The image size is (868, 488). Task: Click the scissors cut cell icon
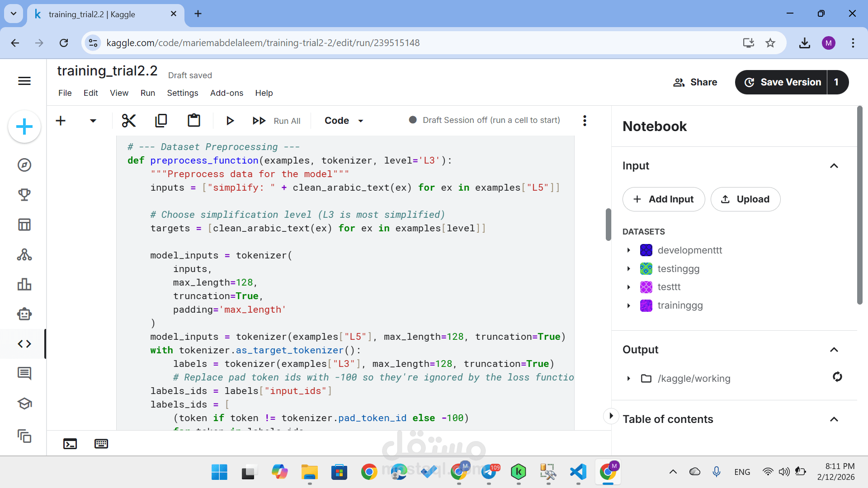(x=129, y=121)
